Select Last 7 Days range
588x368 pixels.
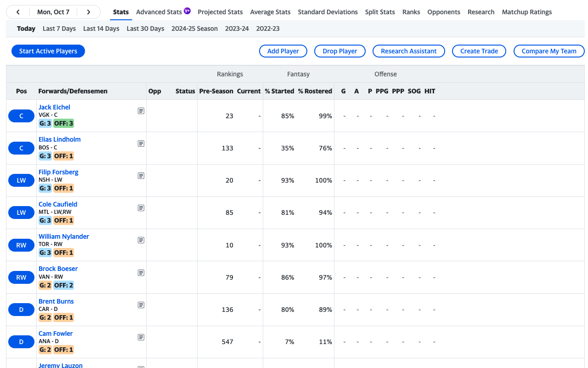(x=59, y=29)
